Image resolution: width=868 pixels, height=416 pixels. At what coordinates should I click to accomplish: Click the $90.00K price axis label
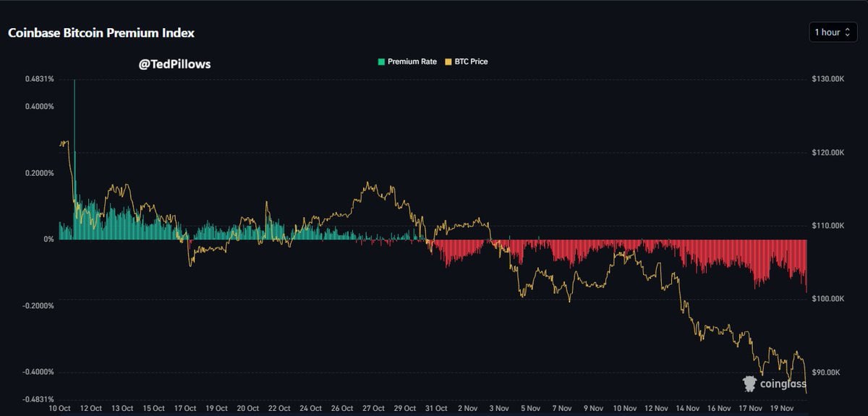click(x=826, y=372)
